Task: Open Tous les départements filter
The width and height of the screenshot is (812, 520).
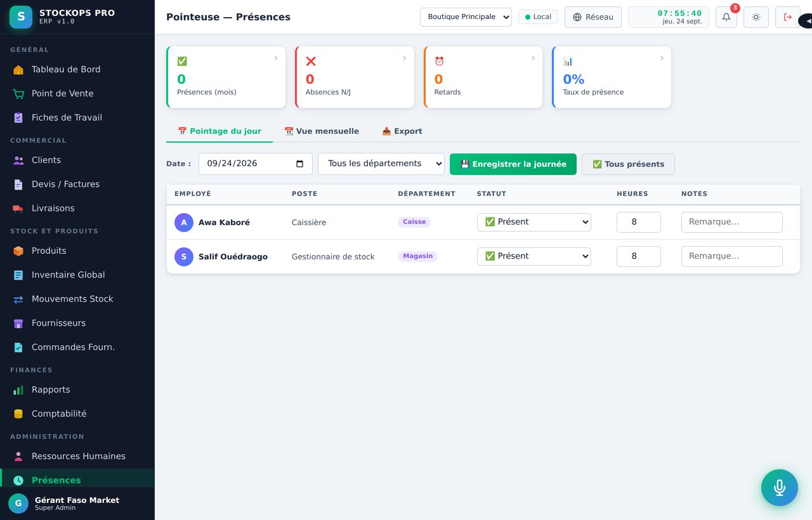Action: pyautogui.click(x=381, y=164)
